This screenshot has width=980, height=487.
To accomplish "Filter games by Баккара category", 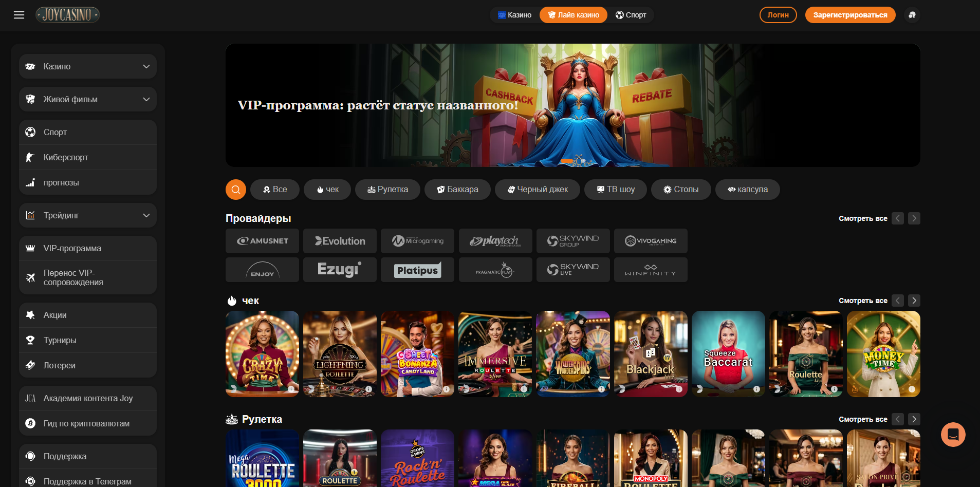I will (x=457, y=190).
